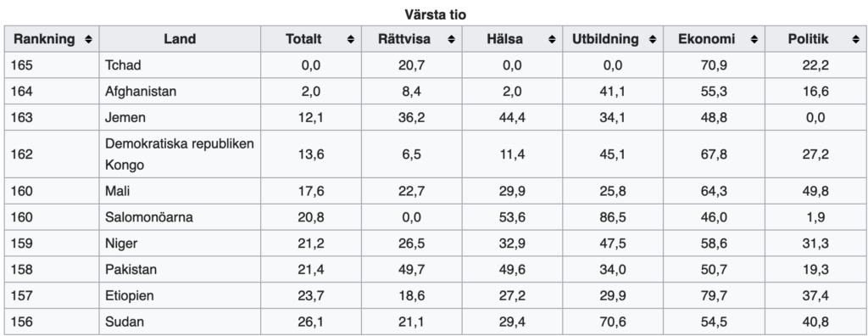This screenshot has width=868, height=336.
Task: Select the Land column header
Action: [x=180, y=39]
